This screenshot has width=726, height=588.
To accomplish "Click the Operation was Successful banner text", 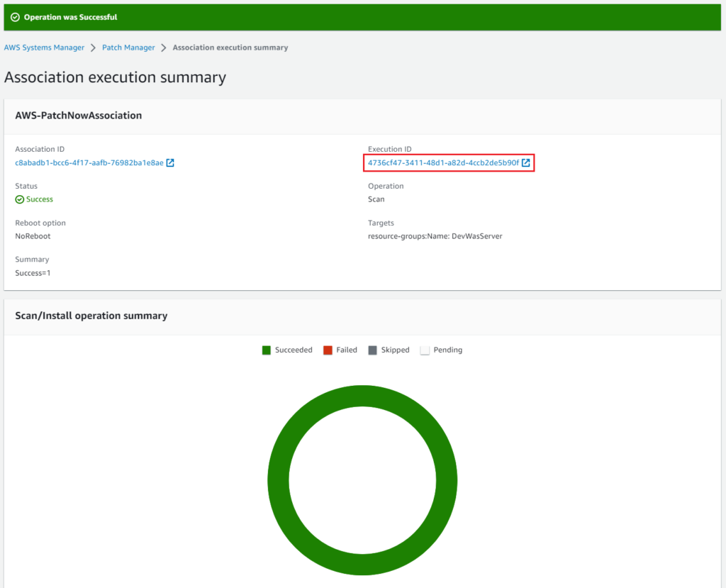I will tap(70, 17).
